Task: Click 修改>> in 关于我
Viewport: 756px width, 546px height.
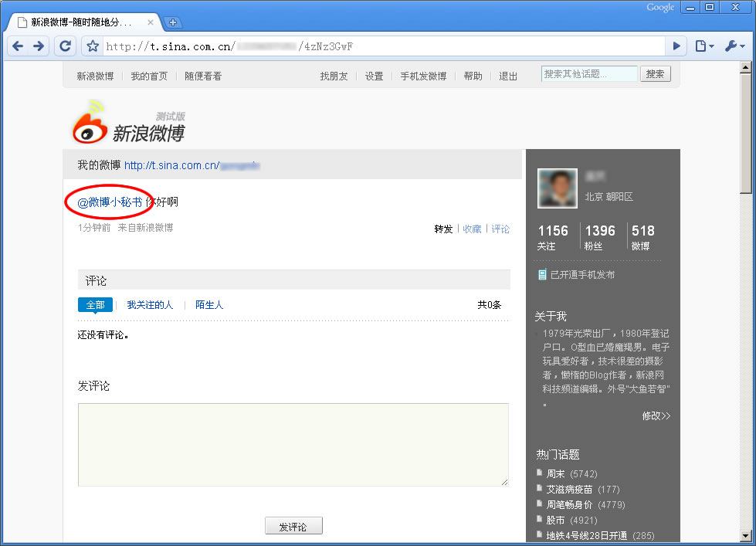Action: pyautogui.click(x=656, y=415)
